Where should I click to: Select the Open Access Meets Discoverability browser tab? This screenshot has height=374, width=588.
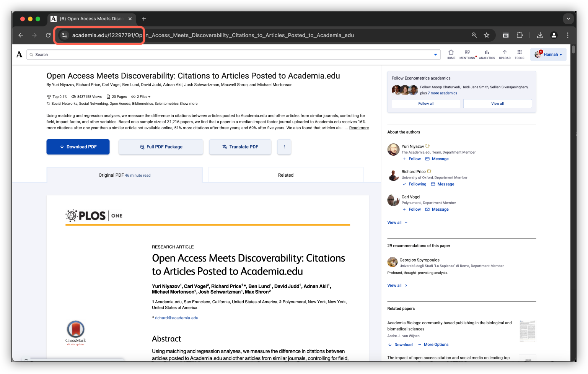coord(92,19)
